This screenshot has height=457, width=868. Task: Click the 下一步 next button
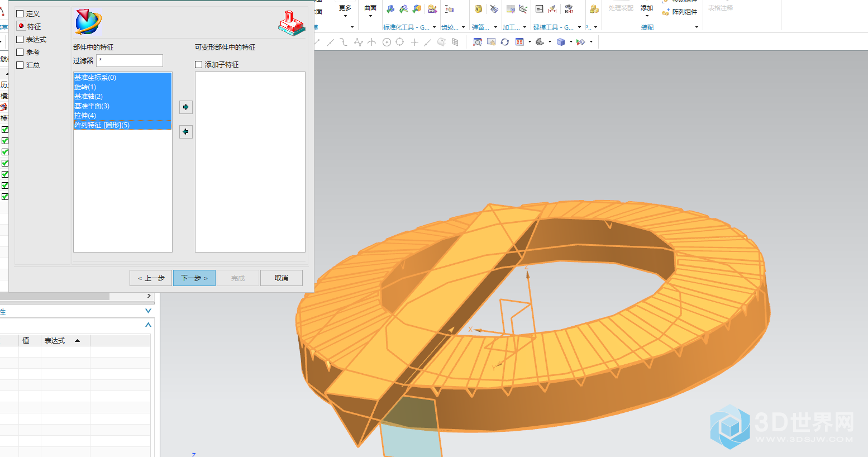[194, 278]
